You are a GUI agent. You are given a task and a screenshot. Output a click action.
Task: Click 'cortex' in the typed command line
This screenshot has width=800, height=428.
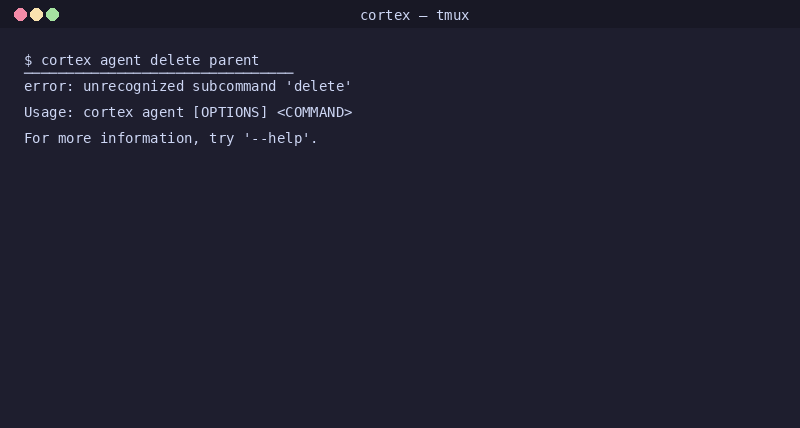pos(66,60)
